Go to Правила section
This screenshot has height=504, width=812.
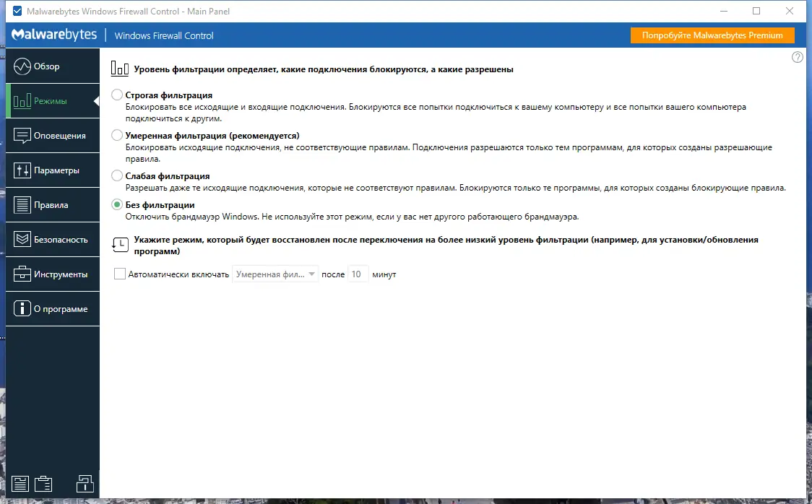coord(53,205)
